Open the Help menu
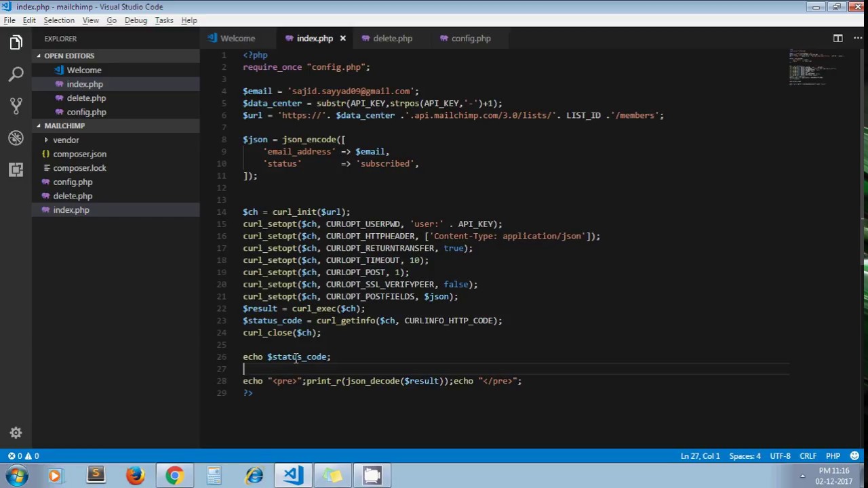Viewport: 868px width, 488px height. pos(189,20)
